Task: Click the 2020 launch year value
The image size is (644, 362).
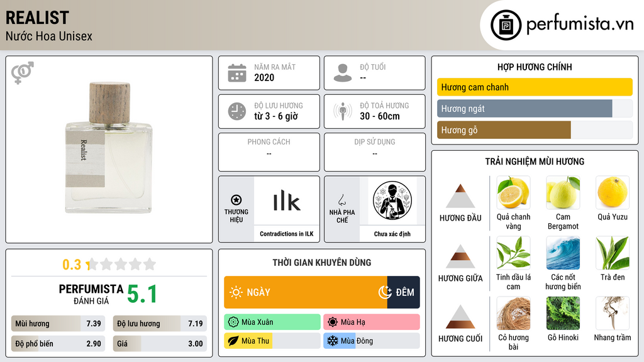Action: pos(264,77)
